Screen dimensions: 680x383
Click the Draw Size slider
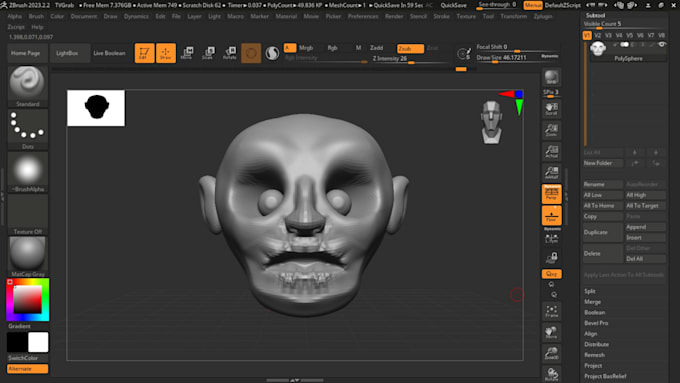click(507, 58)
